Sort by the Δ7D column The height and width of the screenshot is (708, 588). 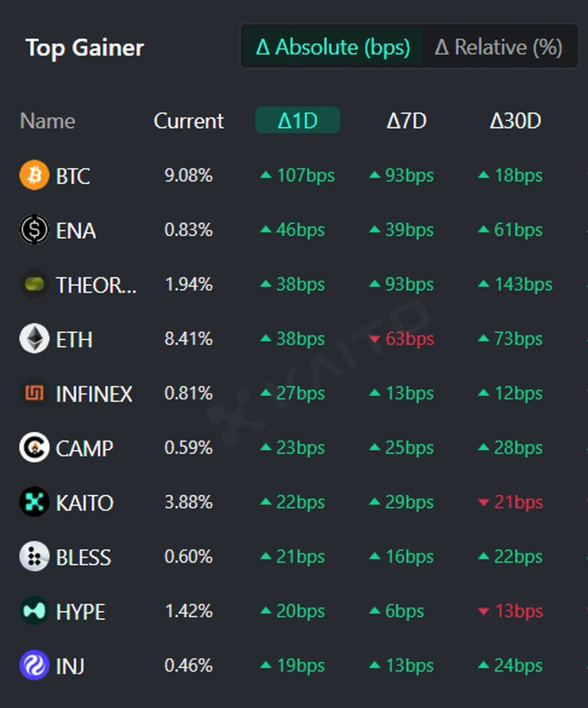pos(406,121)
